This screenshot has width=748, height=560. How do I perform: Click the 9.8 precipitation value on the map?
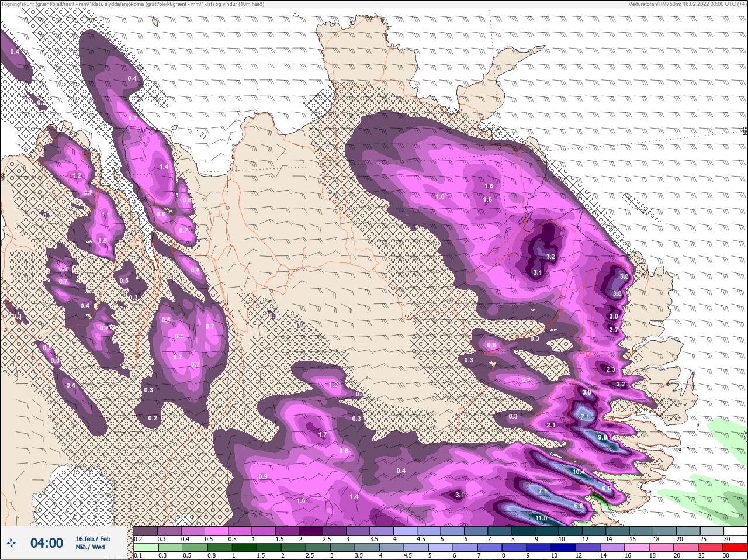click(603, 437)
